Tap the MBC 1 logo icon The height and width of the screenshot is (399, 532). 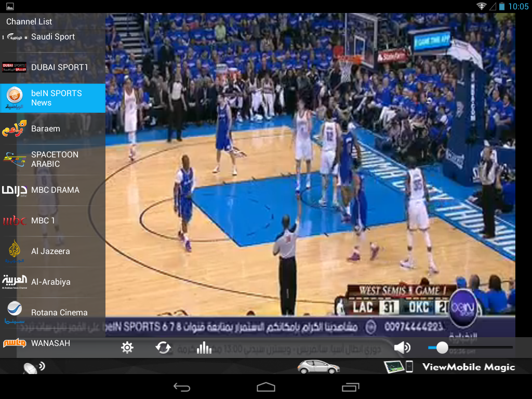[x=15, y=221]
